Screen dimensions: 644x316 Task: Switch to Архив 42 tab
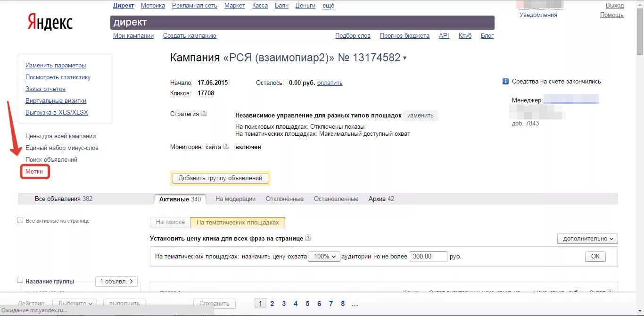381,199
